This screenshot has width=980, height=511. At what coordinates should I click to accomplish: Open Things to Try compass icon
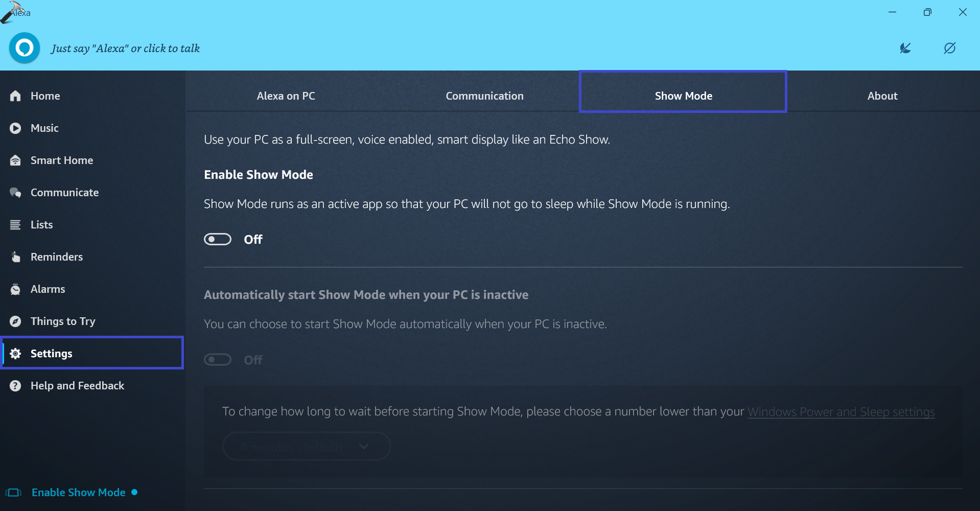pos(15,321)
